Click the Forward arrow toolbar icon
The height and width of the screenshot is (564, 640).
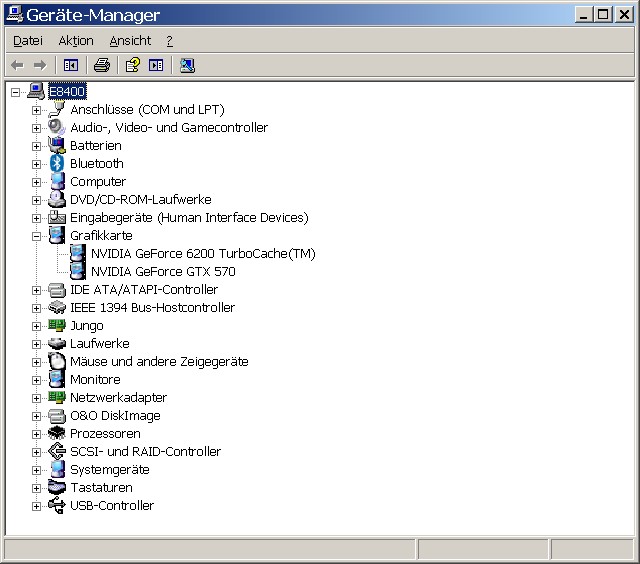point(40,65)
